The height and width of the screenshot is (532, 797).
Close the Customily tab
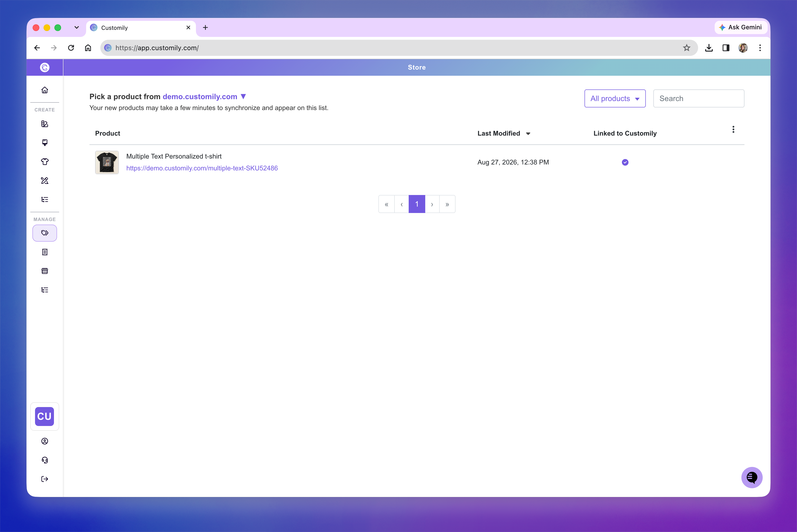pos(188,27)
